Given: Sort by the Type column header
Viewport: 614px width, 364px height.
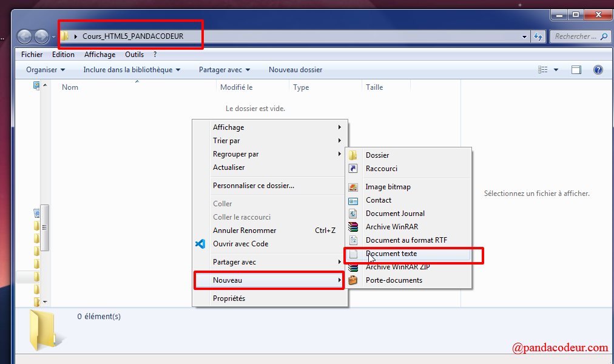Looking at the screenshot, I should tap(301, 87).
